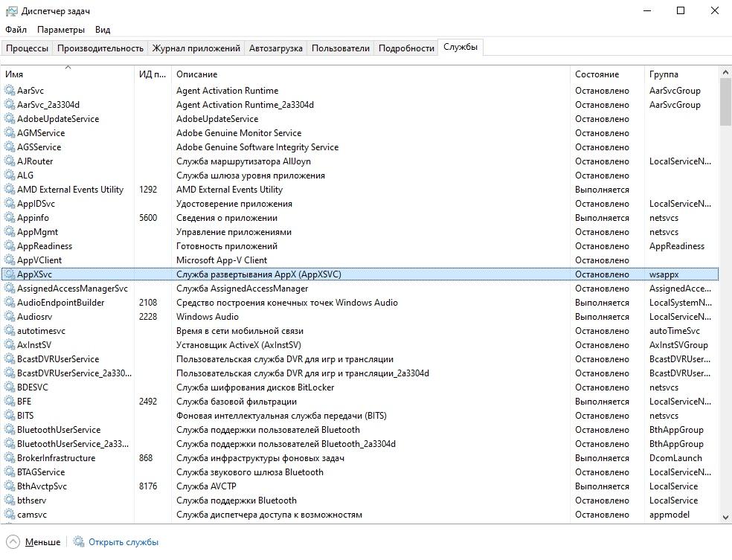Click the gear icon beside AMD External Events Utility
The image size is (732, 560).
10,189
